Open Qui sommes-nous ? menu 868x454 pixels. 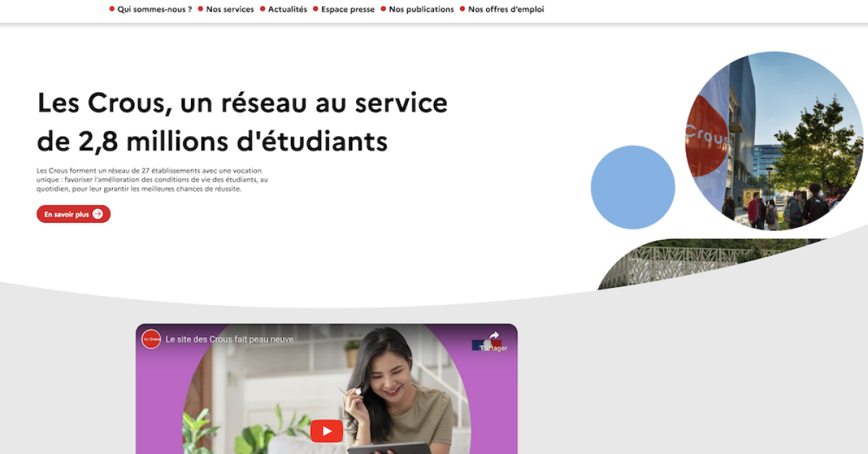(x=155, y=9)
